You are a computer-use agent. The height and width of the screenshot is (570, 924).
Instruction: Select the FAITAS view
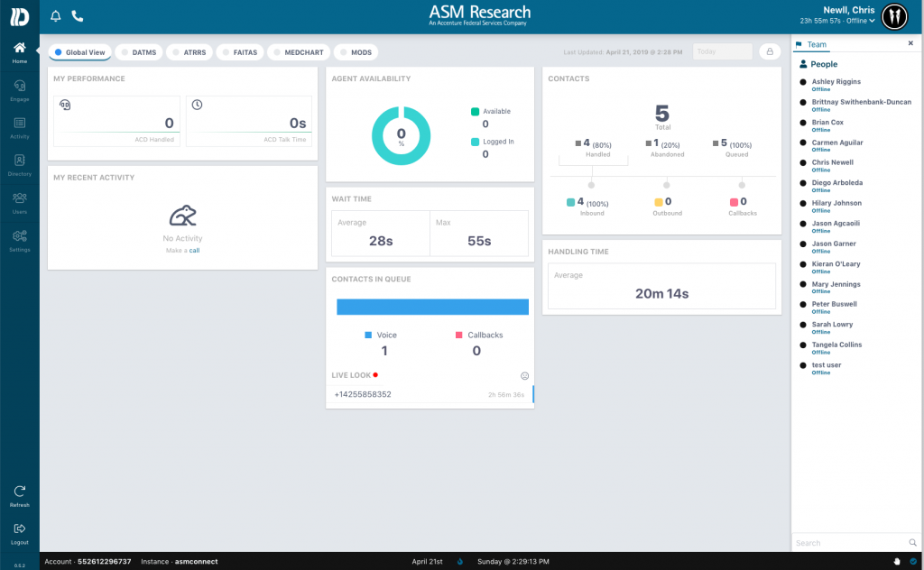click(x=240, y=52)
